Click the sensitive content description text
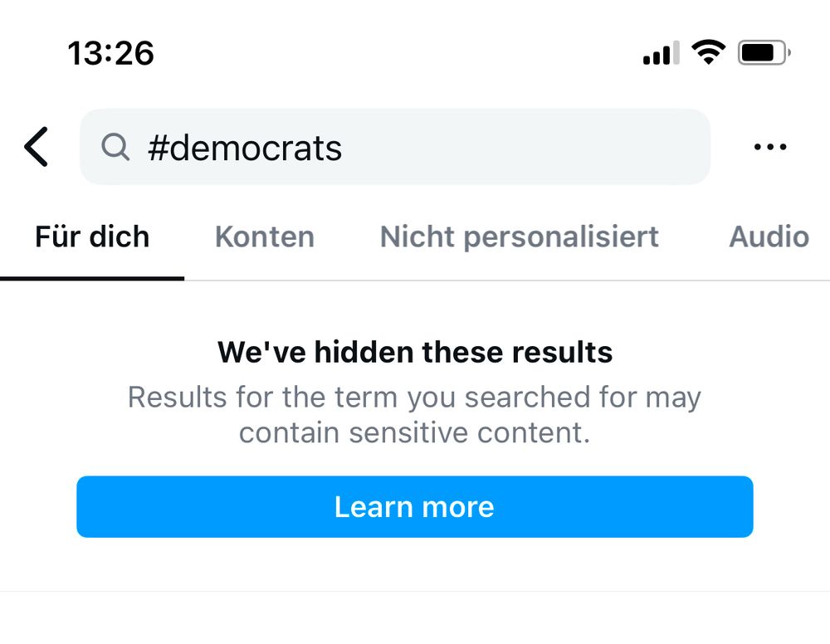This screenshot has width=830, height=644. pos(415,414)
